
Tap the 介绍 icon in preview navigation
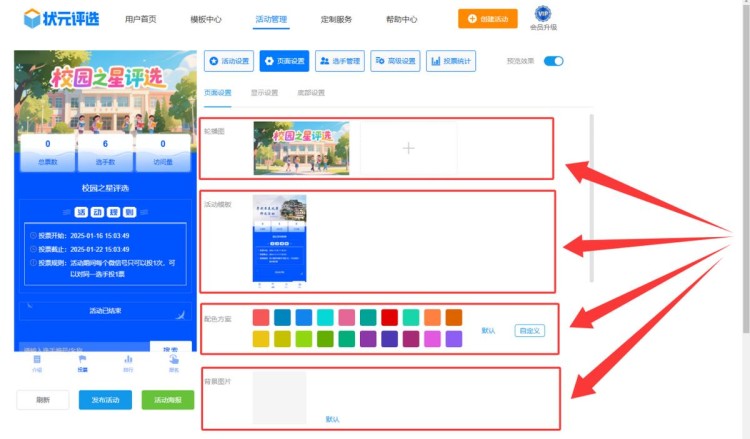point(37,362)
